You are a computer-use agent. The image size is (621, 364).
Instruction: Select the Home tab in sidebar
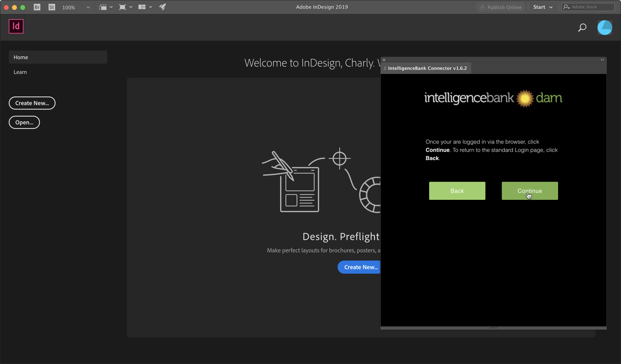(58, 57)
